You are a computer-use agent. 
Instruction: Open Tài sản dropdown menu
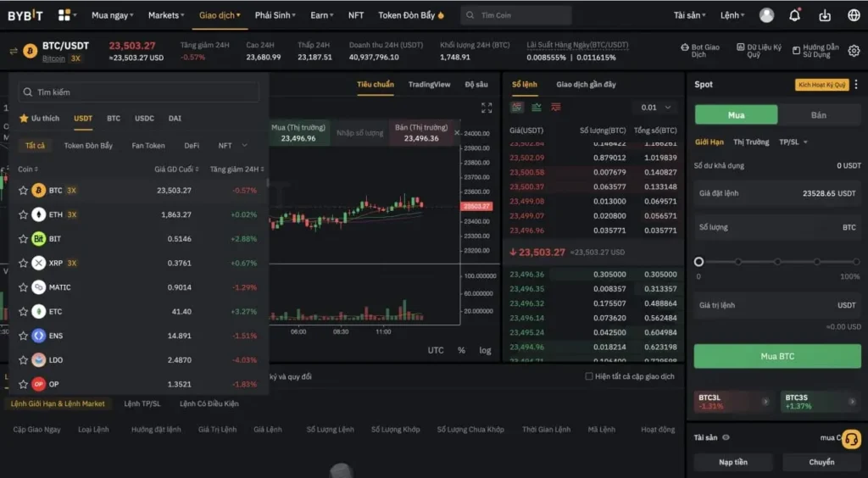689,15
